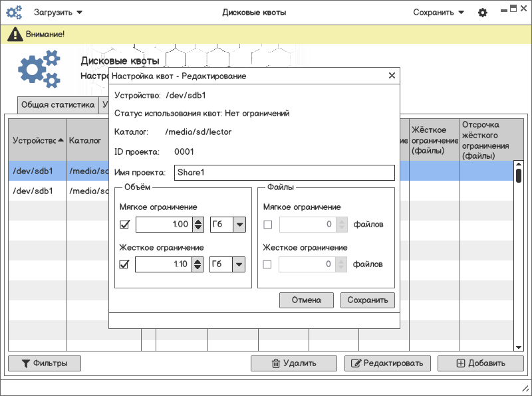Click the trash icon on the Delete button
Viewport: 532px width, 396px height.
(x=275, y=363)
